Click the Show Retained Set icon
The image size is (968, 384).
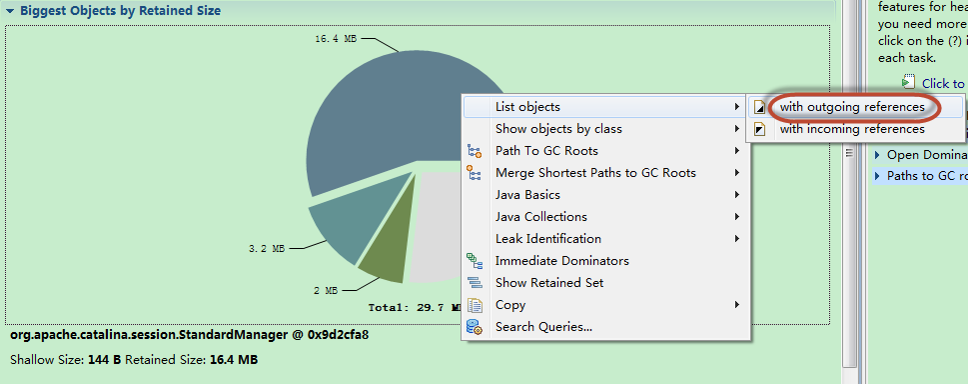[x=474, y=283]
